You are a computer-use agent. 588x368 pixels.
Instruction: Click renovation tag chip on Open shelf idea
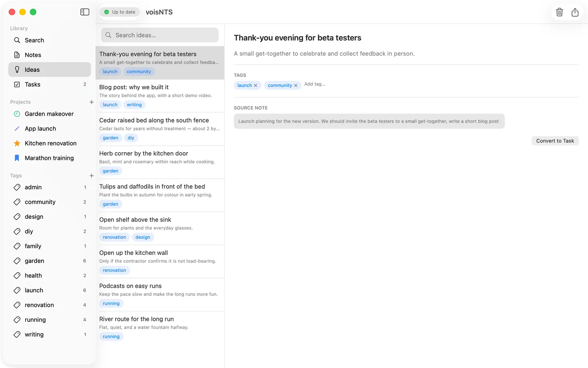click(x=114, y=237)
